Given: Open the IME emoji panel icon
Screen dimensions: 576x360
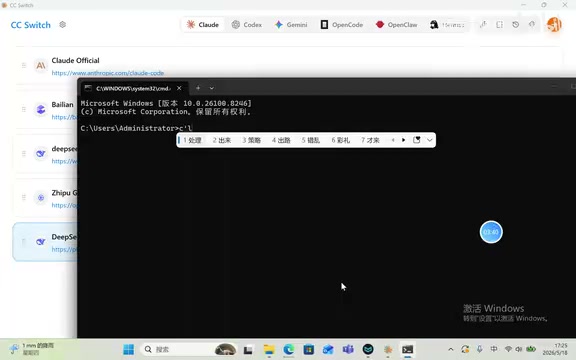Looking at the screenshot, I should [x=417, y=140].
